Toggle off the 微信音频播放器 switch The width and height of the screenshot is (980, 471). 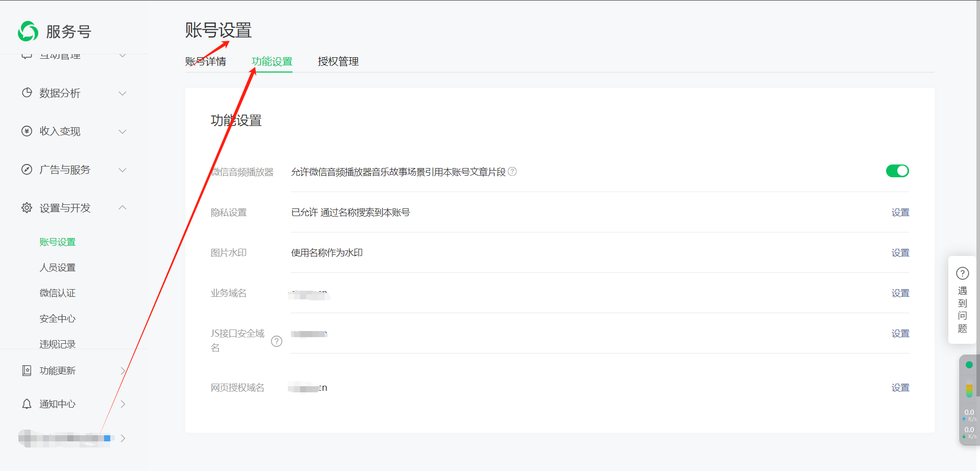(897, 171)
